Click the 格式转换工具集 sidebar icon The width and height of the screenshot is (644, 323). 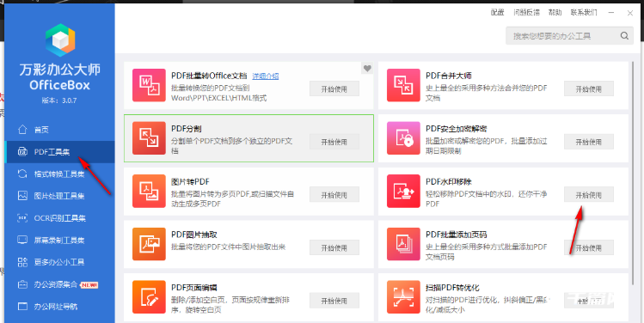22,174
